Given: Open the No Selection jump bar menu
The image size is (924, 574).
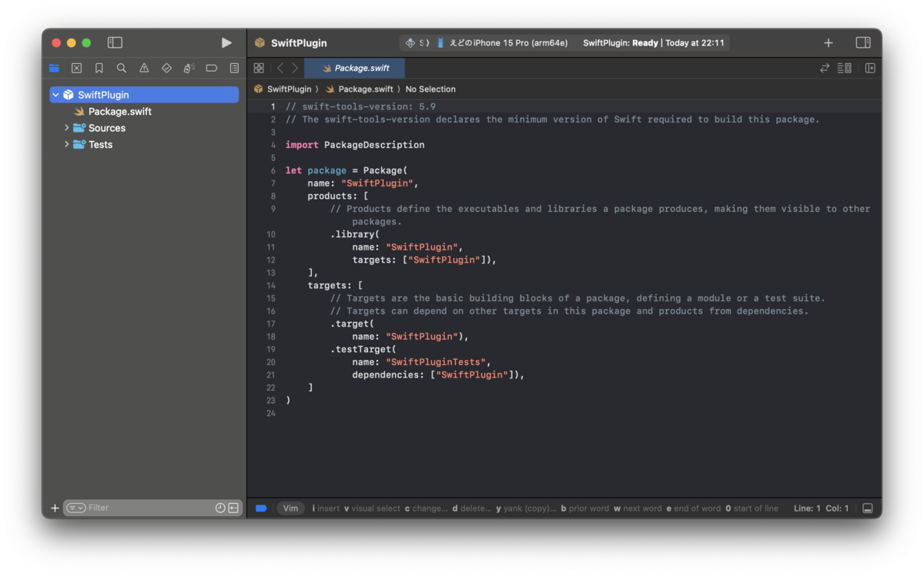Looking at the screenshot, I should 430,89.
